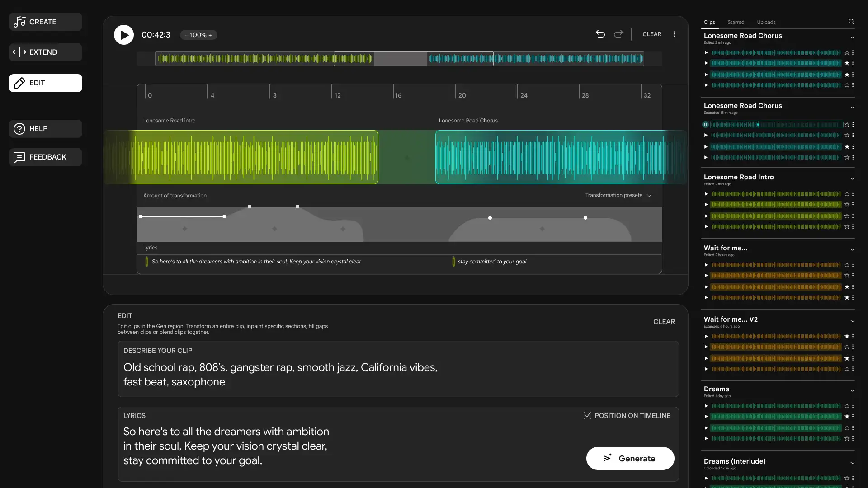Viewport: 868px width, 488px height.
Task: Click the transformation curve's left endpoint handle
Action: (141, 217)
